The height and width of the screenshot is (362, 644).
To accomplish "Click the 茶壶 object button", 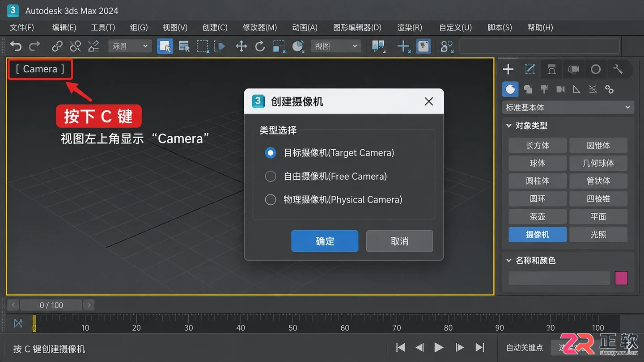I will tap(538, 217).
